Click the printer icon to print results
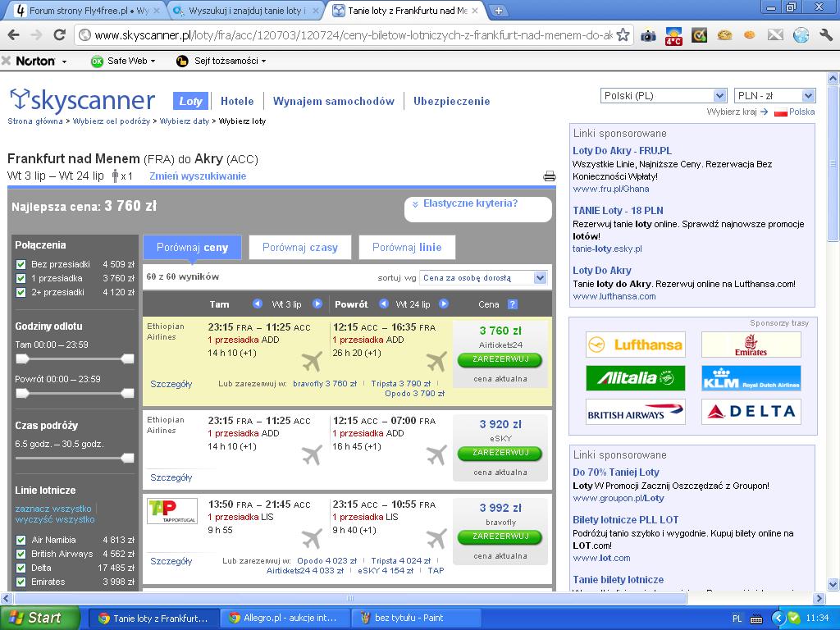 pos(549,176)
